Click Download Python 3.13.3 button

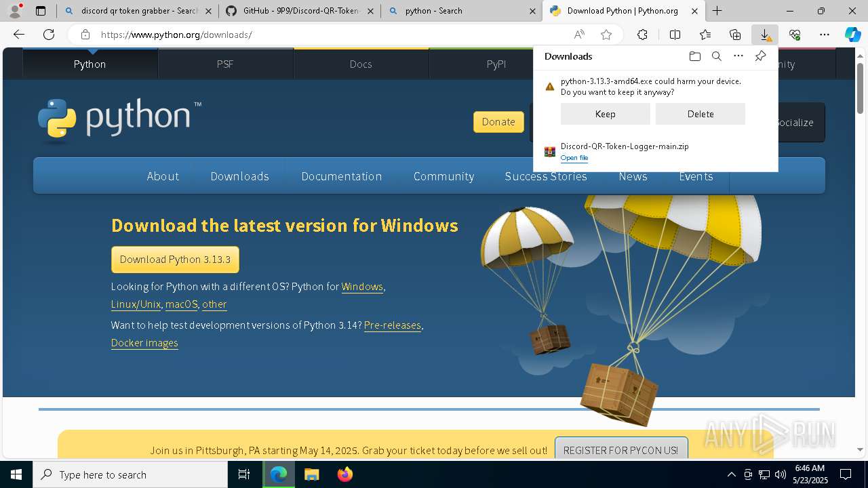[x=175, y=260]
